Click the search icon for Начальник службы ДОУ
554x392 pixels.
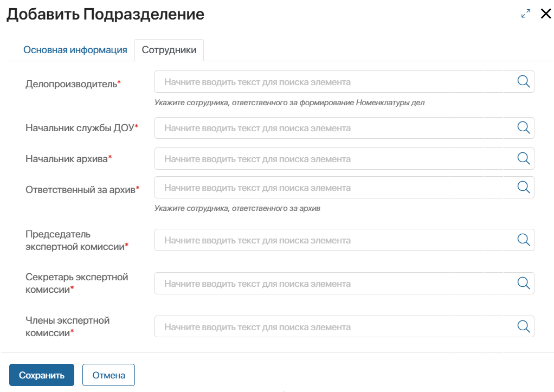pyautogui.click(x=523, y=128)
